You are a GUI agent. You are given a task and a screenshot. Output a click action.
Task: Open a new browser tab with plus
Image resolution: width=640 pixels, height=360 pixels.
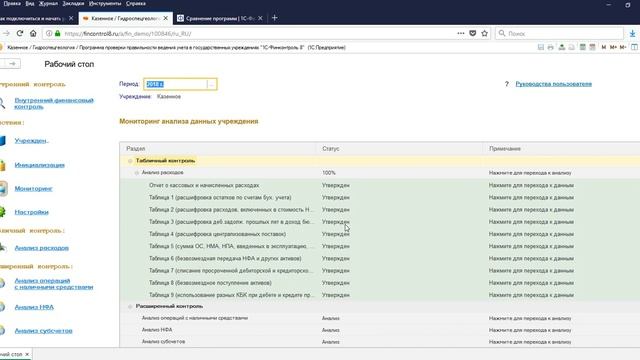pos(275,18)
